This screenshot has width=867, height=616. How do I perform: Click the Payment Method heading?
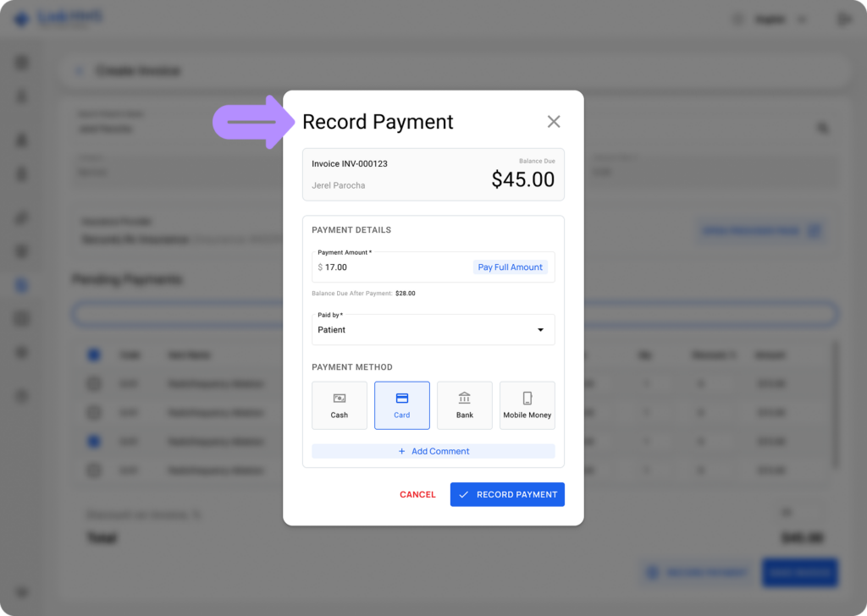click(x=352, y=367)
